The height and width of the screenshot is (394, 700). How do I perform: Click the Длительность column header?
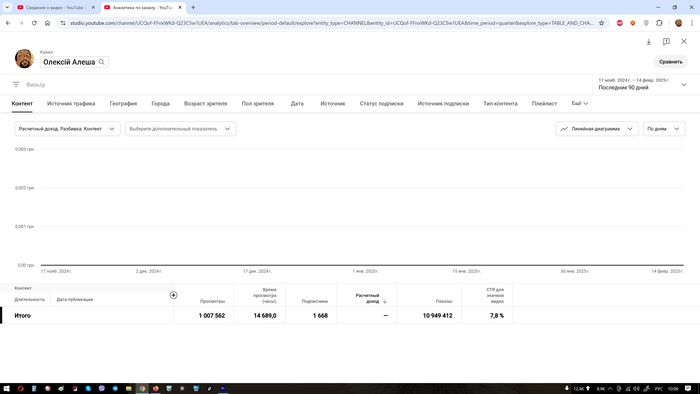pyautogui.click(x=29, y=299)
